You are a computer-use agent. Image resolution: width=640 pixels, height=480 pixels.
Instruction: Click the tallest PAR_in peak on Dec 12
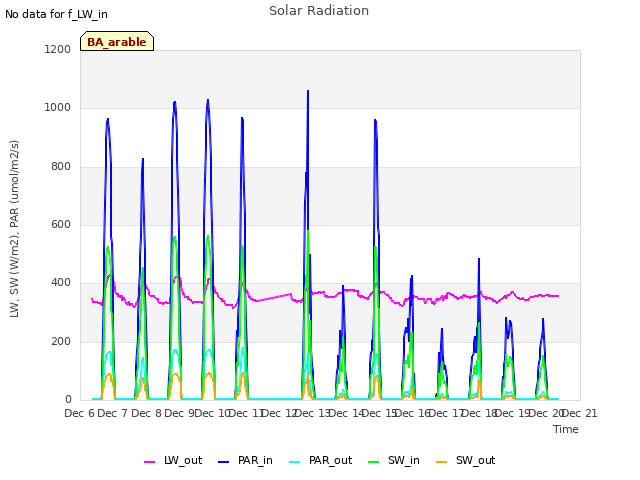click(x=308, y=91)
